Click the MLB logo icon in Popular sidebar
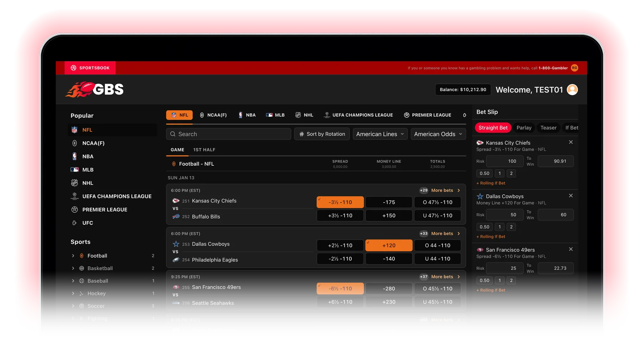Viewport: 644px width, 364px height. (74, 170)
